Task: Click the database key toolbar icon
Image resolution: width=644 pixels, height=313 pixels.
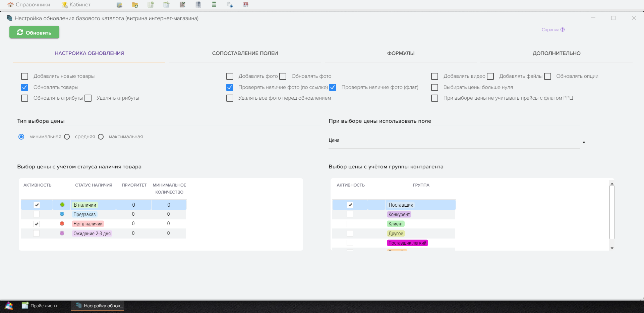Action: pyautogui.click(x=119, y=5)
